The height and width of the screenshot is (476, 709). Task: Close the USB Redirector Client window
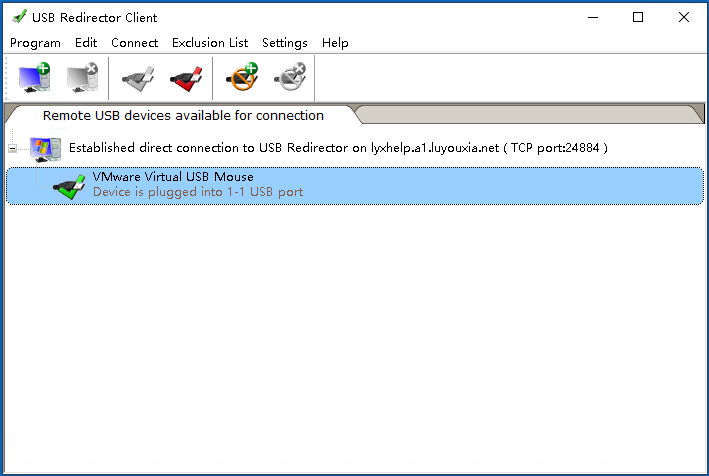pos(684,17)
